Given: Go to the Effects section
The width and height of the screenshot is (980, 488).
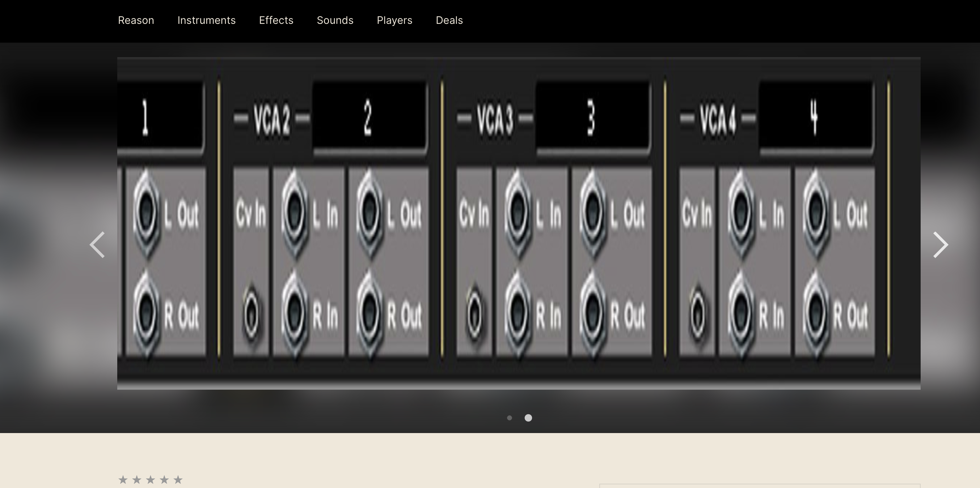Looking at the screenshot, I should [276, 20].
